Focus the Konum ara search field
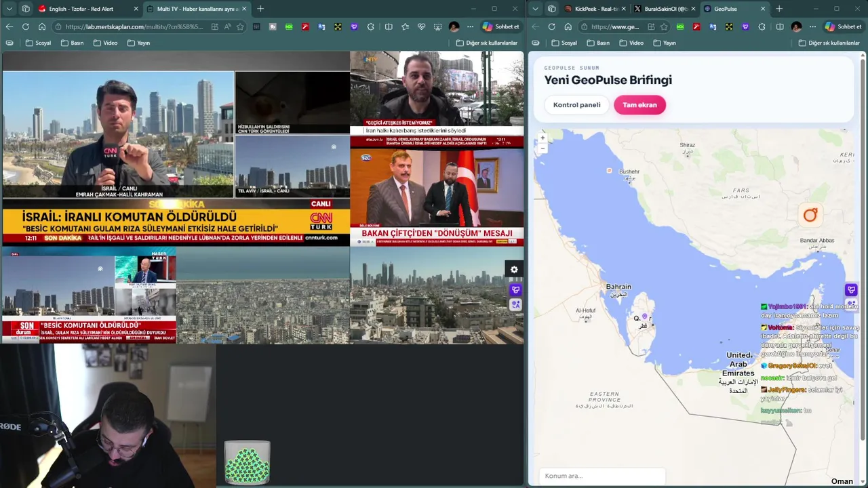Screen dimensions: 868x488 coord(602,476)
